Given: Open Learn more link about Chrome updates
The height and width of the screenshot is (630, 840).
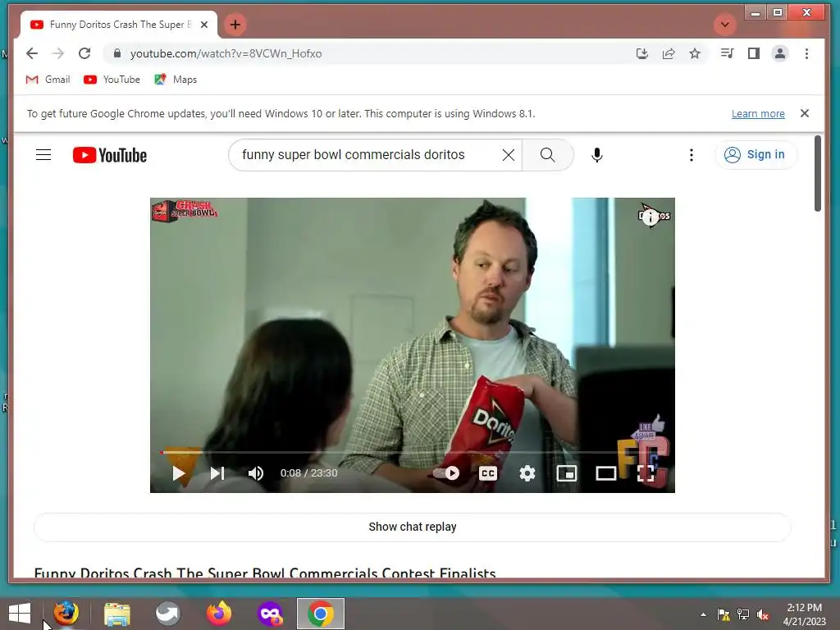Looking at the screenshot, I should click(758, 113).
